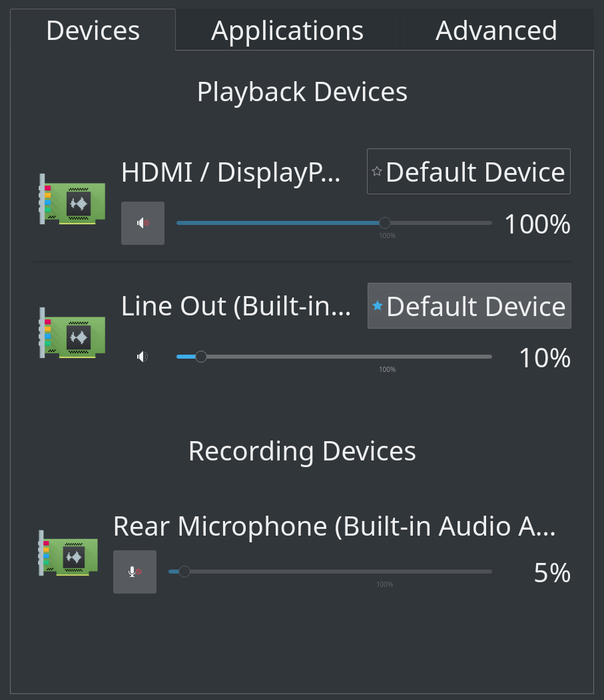Viewport: 604px width, 700px height.
Task: Select the Devices tab
Action: tap(93, 31)
